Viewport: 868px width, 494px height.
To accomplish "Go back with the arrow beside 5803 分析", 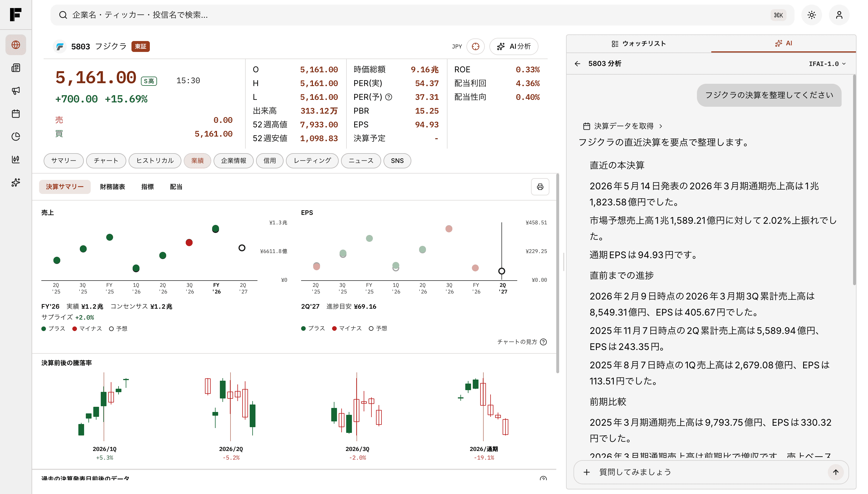I will pos(577,64).
